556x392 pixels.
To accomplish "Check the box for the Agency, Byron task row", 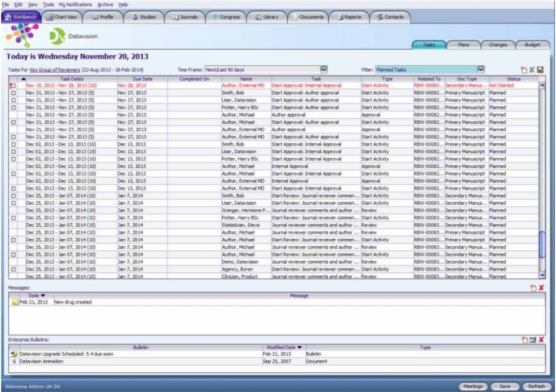I will 14,269.
